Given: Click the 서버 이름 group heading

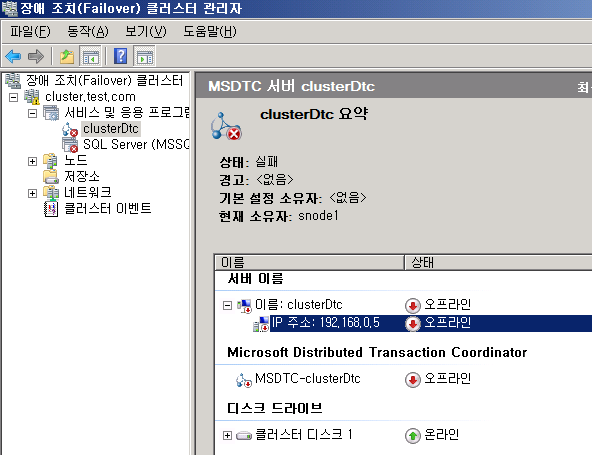Looking at the screenshot, I should click(x=255, y=279).
